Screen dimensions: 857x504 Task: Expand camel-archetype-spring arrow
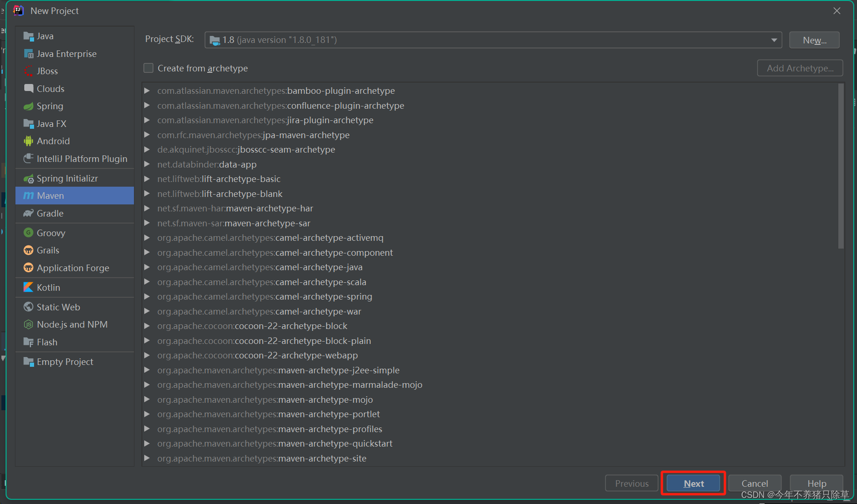pos(147,296)
